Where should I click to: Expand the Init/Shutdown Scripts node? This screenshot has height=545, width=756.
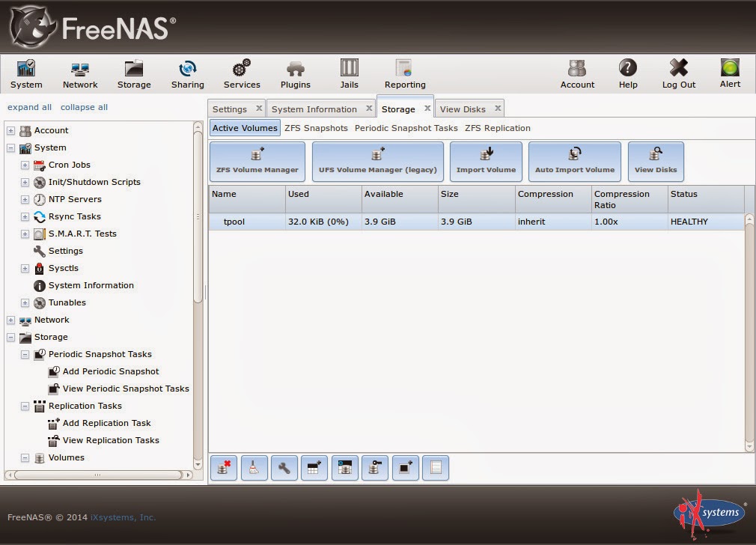(x=25, y=183)
